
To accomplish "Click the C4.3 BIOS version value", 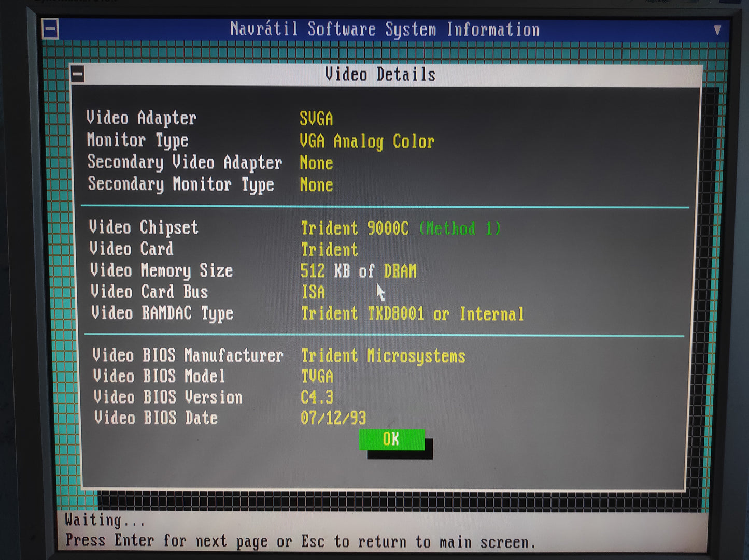I will click(317, 397).
